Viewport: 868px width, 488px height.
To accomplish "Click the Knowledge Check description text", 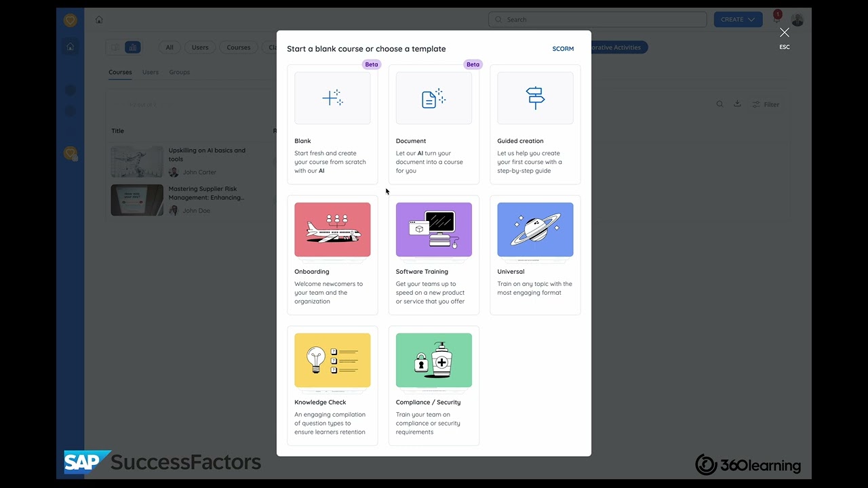I will [x=330, y=424].
